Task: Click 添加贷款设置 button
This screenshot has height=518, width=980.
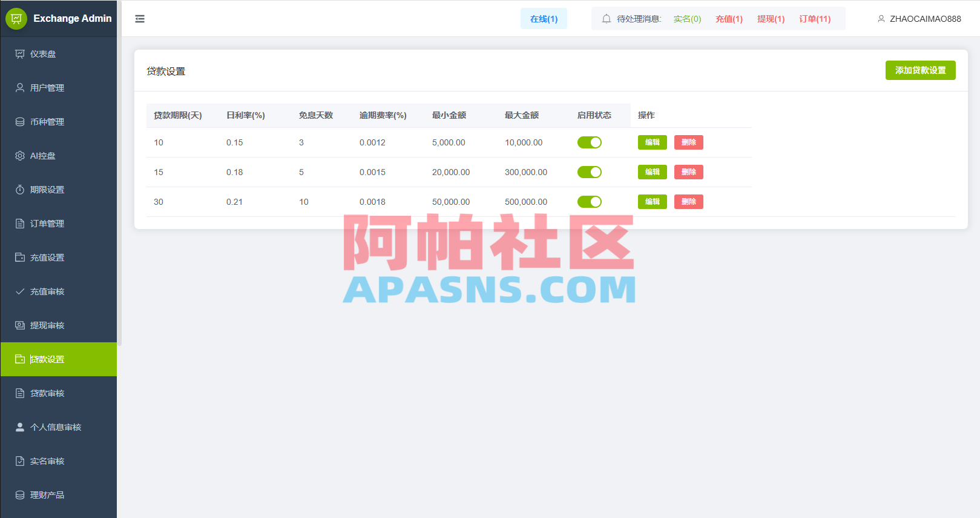Action: coord(920,70)
